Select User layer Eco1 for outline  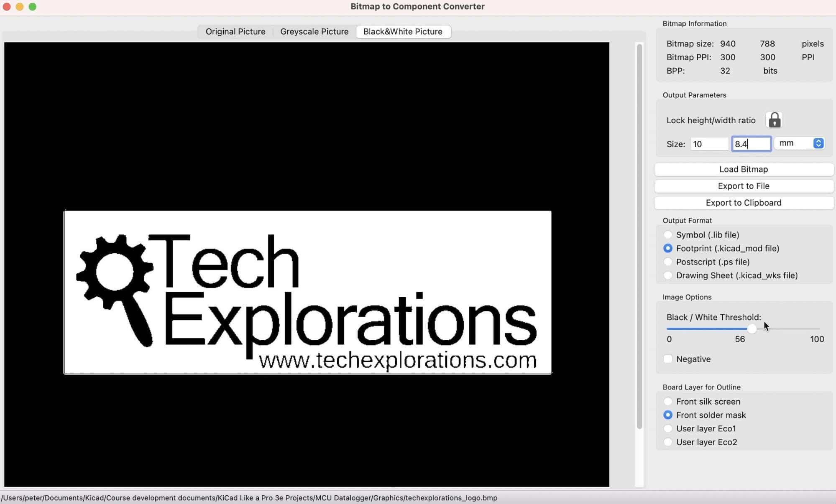click(668, 428)
